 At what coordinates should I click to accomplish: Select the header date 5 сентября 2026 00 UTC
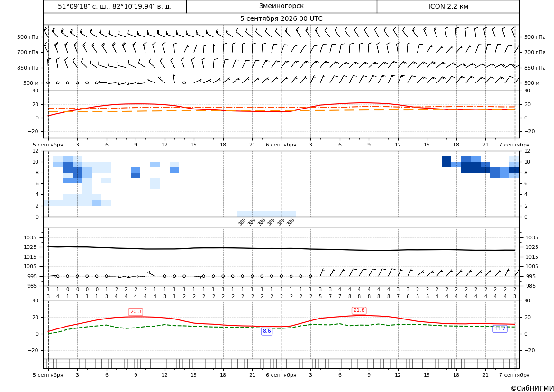pyautogui.click(x=281, y=19)
